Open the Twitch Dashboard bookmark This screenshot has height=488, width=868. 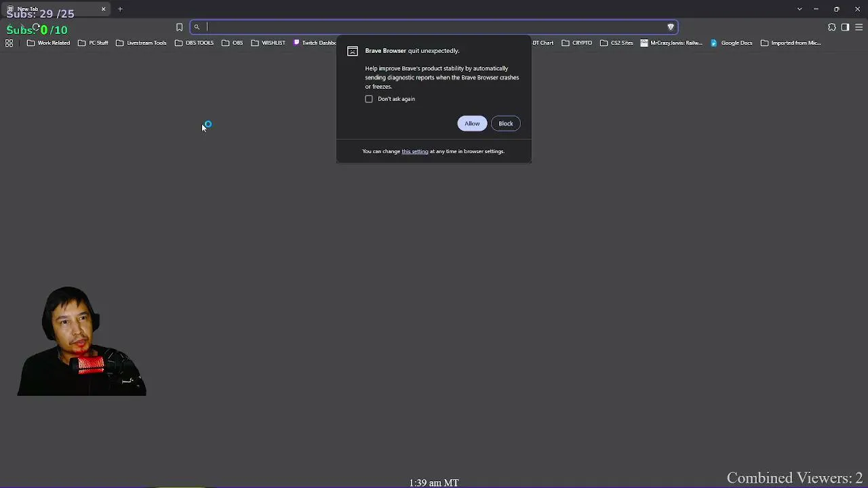[315, 43]
